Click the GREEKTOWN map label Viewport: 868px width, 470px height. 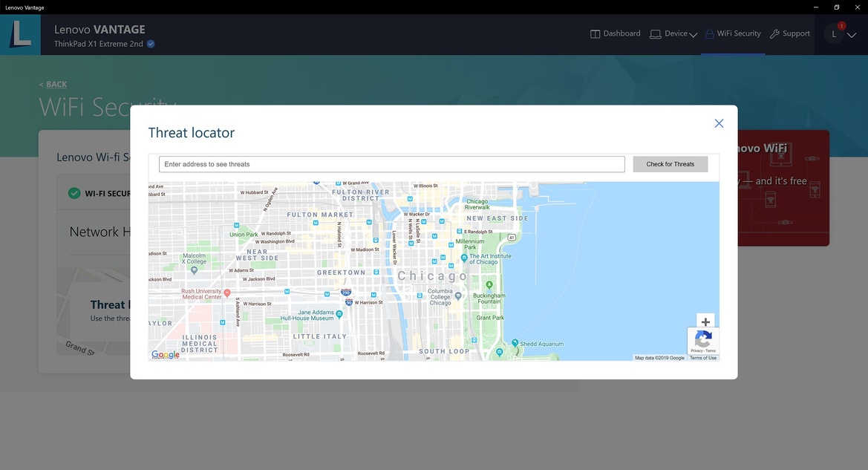[x=341, y=272]
